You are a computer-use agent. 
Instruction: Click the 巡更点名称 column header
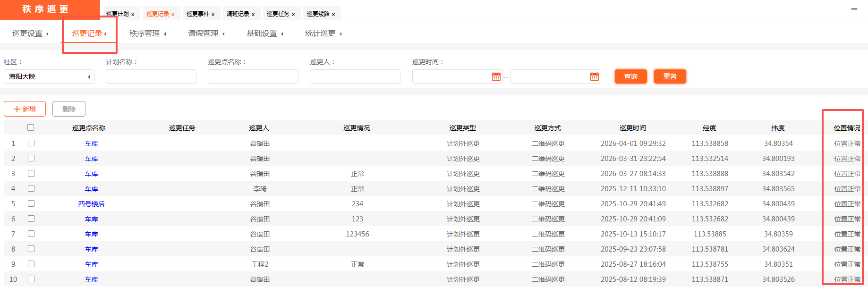pos(89,128)
